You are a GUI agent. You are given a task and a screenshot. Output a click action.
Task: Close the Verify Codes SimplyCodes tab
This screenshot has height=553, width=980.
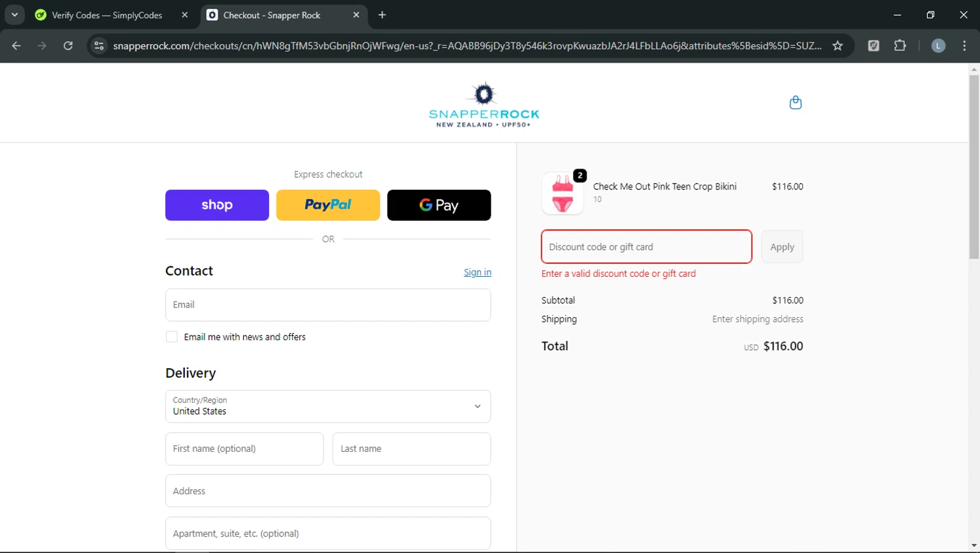185,15
